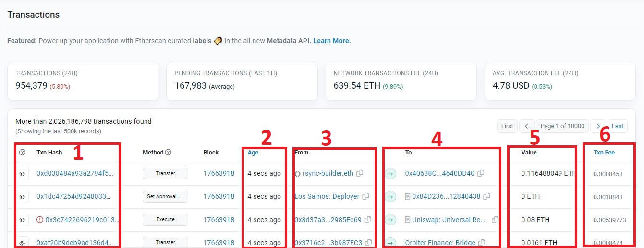Click the Transactions (24H) count 954,379
This screenshot has height=248, width=644.
tap(31, 86)
